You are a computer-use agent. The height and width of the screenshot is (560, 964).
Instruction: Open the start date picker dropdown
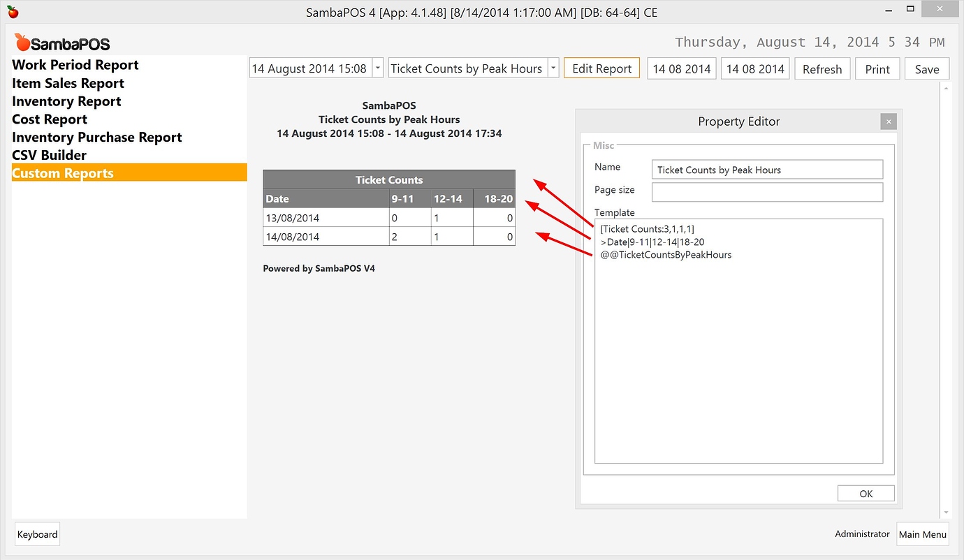tap(377, 68)
